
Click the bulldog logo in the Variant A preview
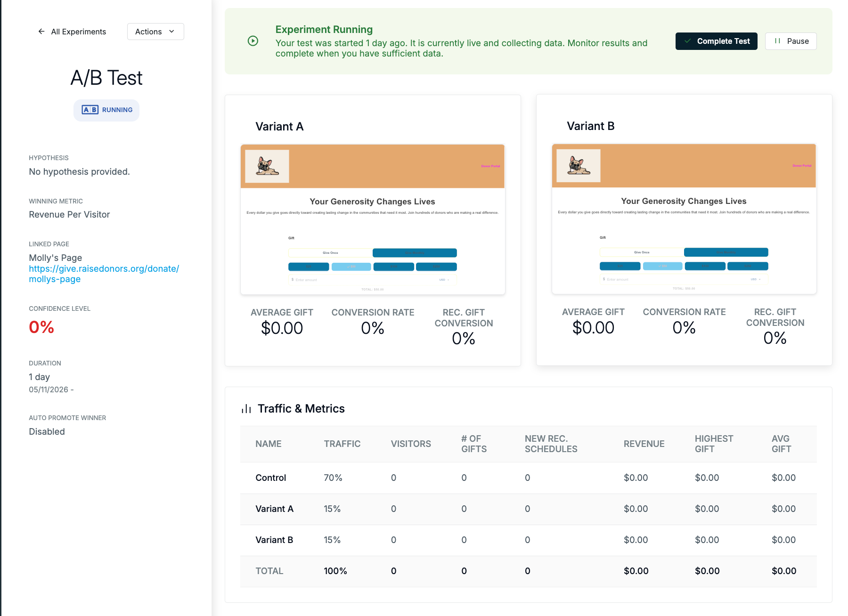[x=267, y=166]
